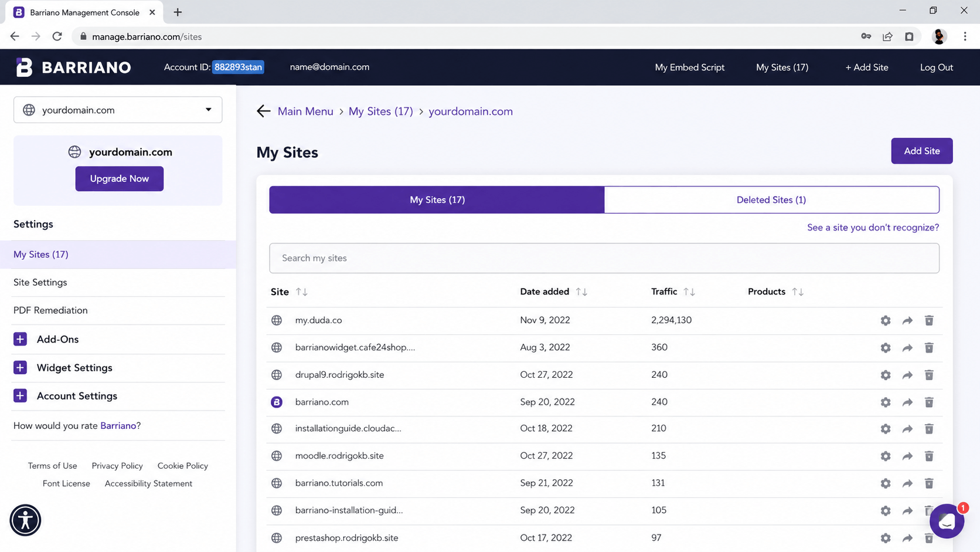Share the installationguide.cloudac site
The width and height of the screenshot is (980, 552).
[x=907, y=429]
